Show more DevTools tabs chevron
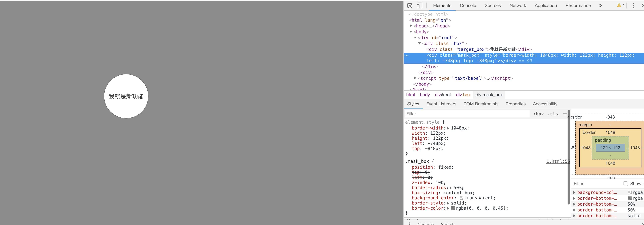 [x=600, y=5]
